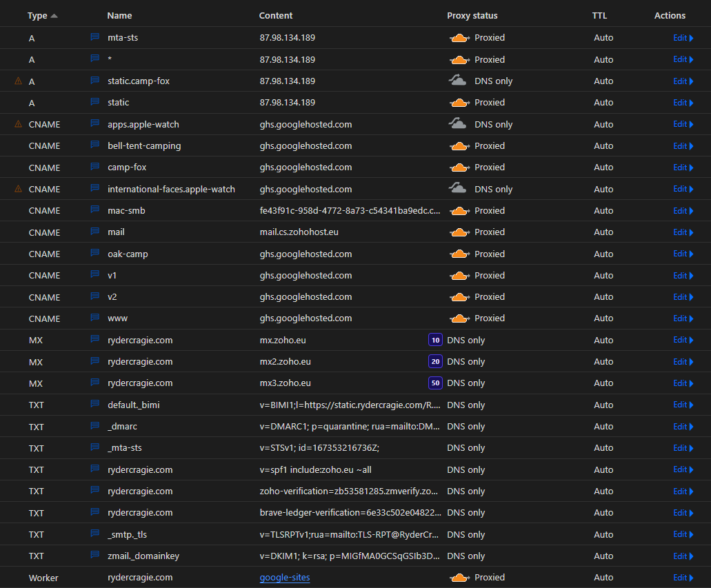Select the v=DMARC1 content cell
This screenshot has width=711, height=588.
coord(350,427)
